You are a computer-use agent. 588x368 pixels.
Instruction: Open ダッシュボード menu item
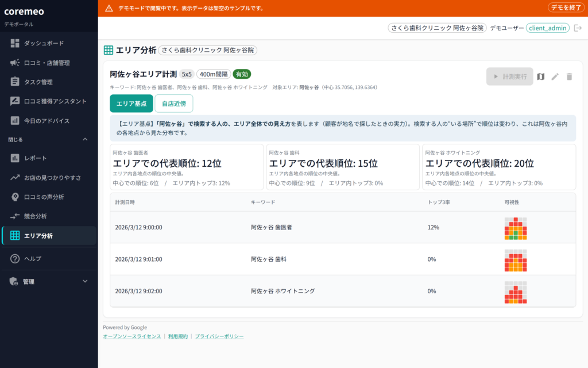click(49, 43)
